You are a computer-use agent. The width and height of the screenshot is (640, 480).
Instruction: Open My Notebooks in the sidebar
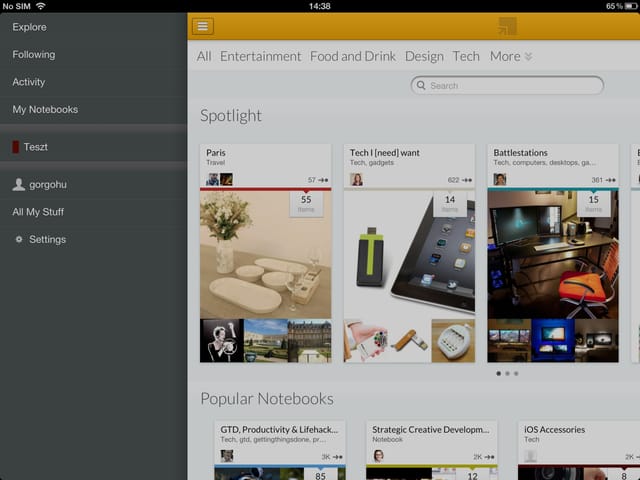click(x=93, y=109)
